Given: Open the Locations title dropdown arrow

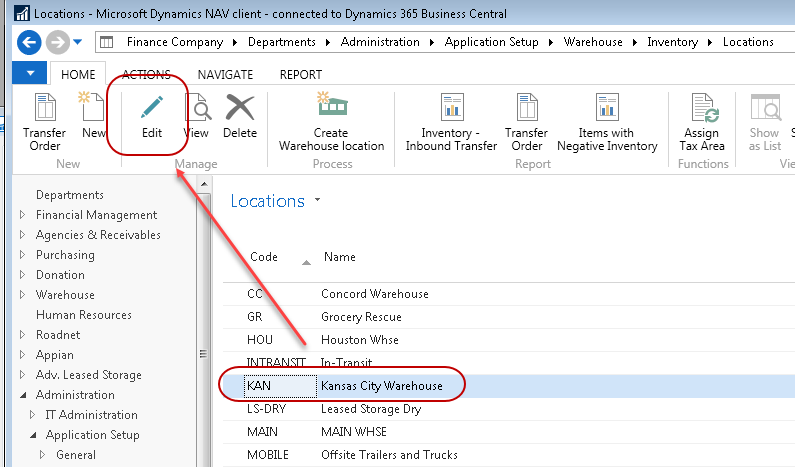Looking at the screenshot, I should pyautogui.click(x=318, y=200).
